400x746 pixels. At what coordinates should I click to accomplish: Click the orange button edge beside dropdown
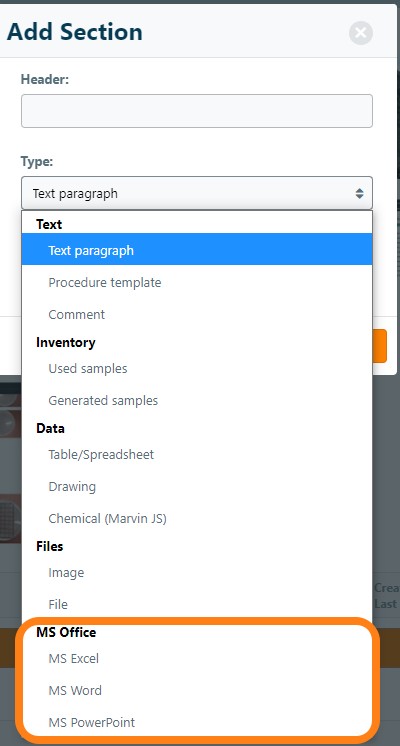click(380, 346)
